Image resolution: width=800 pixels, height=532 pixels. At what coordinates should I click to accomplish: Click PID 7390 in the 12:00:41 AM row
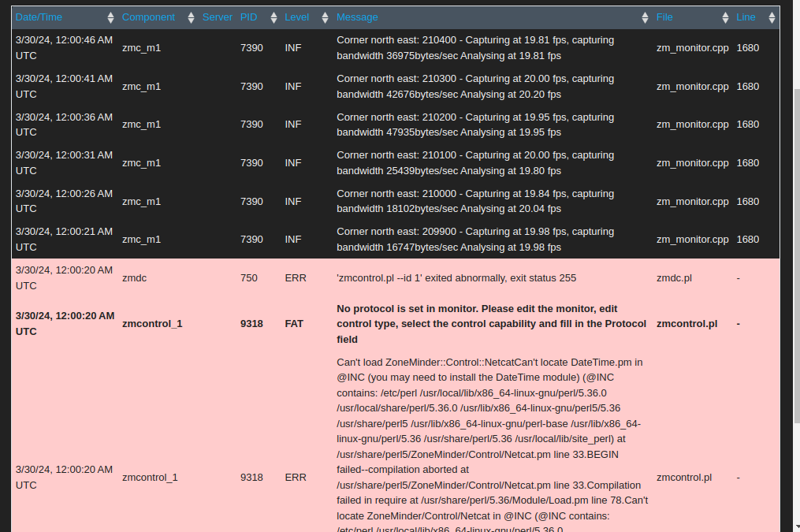[251, 86]
